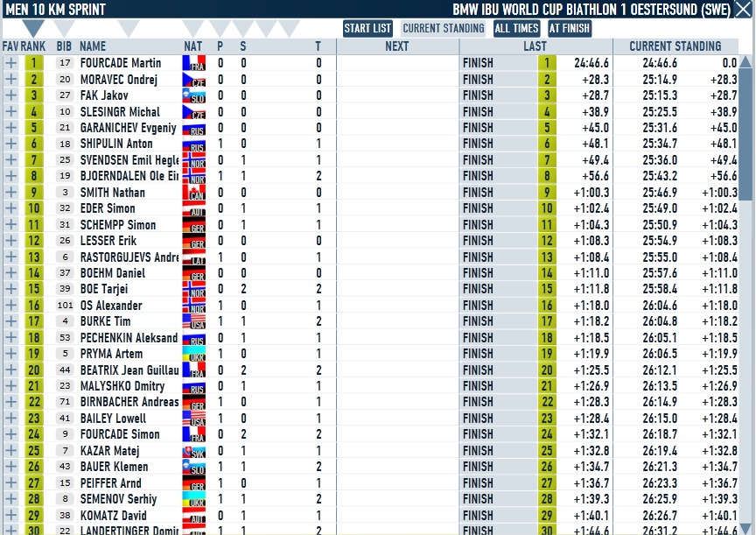
Task: Add PRYMA Artem to favorites with plus icon
Action: [10, 353]
